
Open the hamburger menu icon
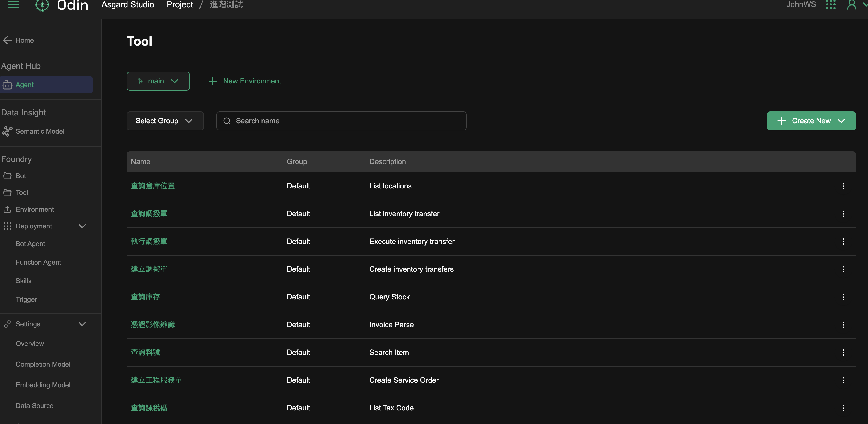[x=13, y=5]
